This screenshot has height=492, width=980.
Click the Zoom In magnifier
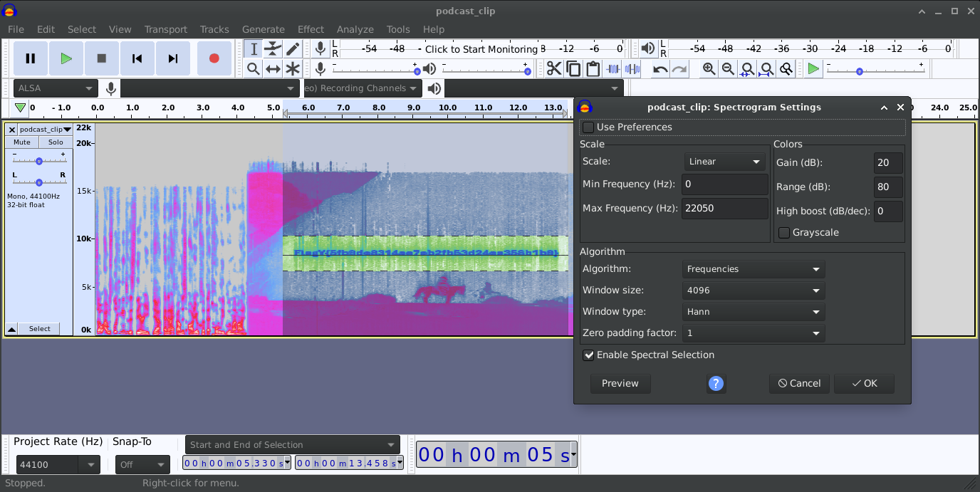coord(709,68)
